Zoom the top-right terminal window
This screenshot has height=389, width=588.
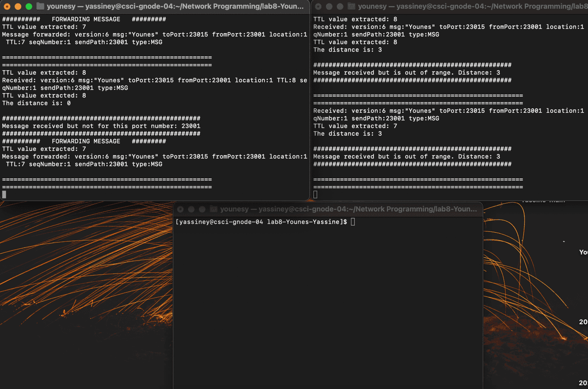pos(340,6)
